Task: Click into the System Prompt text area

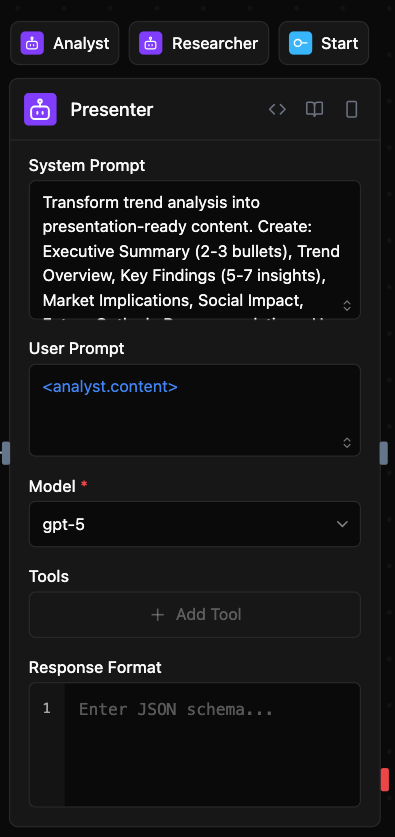Action: 195,250
